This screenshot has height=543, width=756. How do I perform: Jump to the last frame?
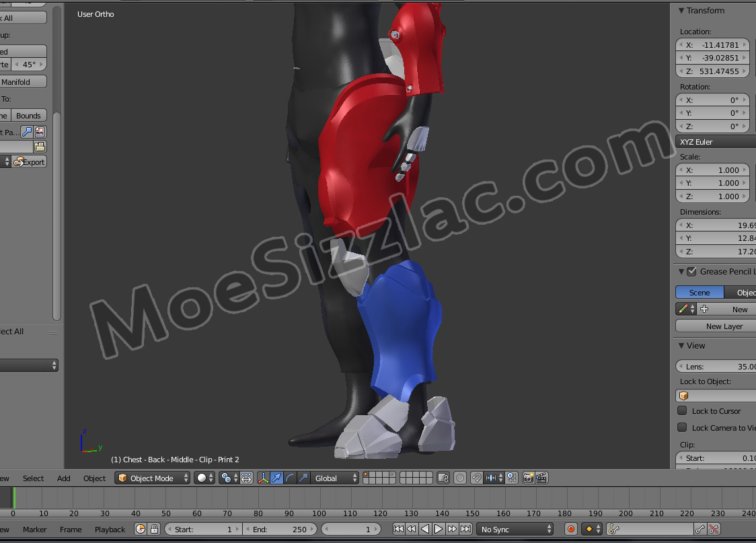click(x=465, y=529)
